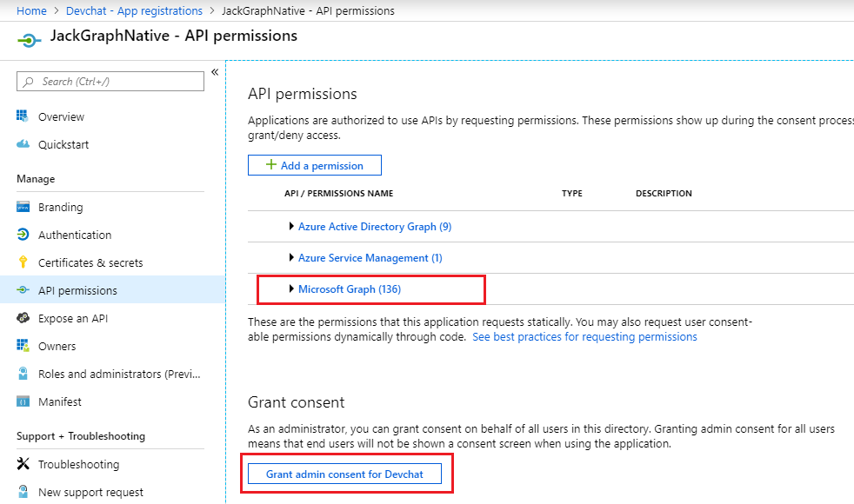Go to Home breadcrumb link

(31, 11)
